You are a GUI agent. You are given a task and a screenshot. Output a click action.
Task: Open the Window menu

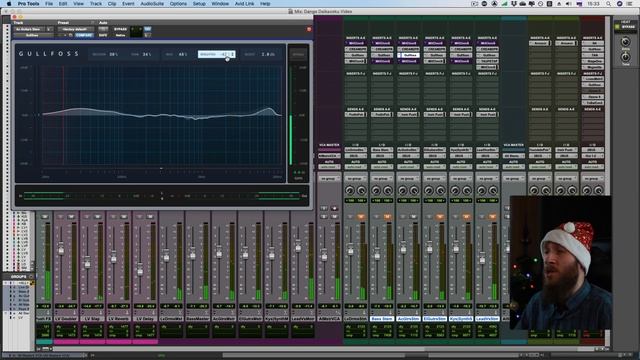[220, 4]
